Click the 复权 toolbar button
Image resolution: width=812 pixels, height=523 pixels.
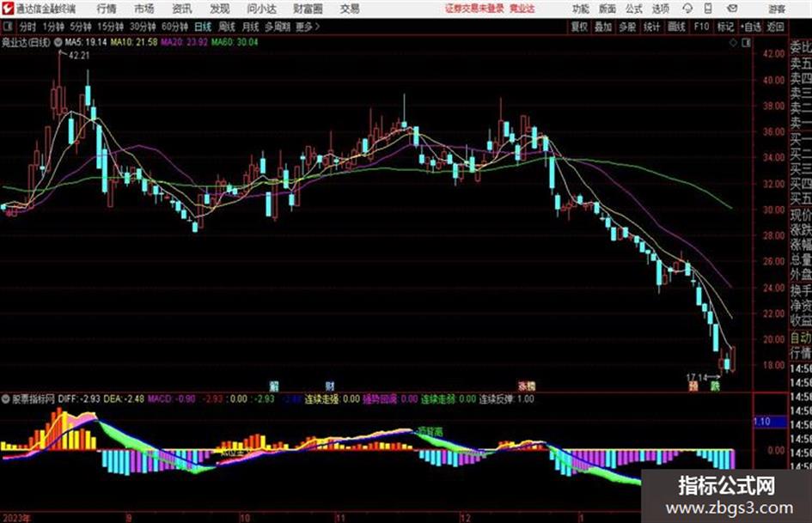pos(579,27)
